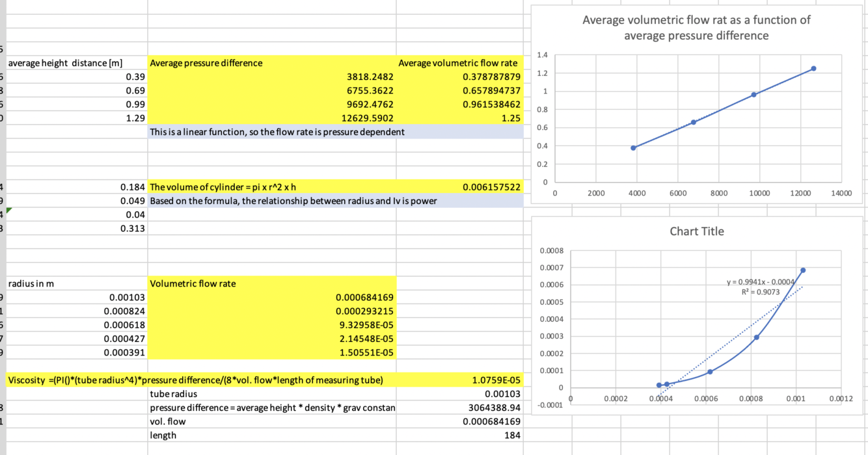The width and height of the screenshot is (868, 455).
Task: Select the 'radius in m' header cell
Action: [77, 283]
